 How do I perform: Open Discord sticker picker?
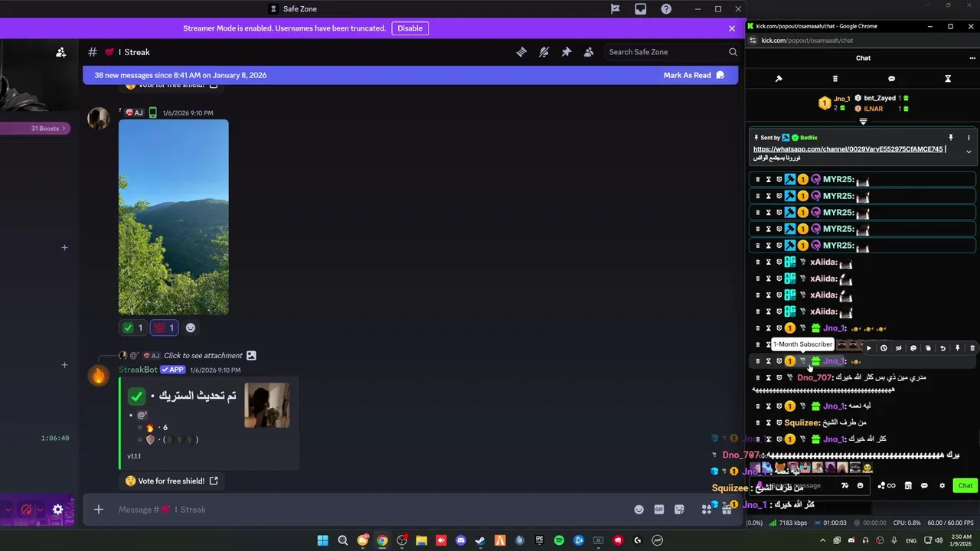(x=679, y=510)
